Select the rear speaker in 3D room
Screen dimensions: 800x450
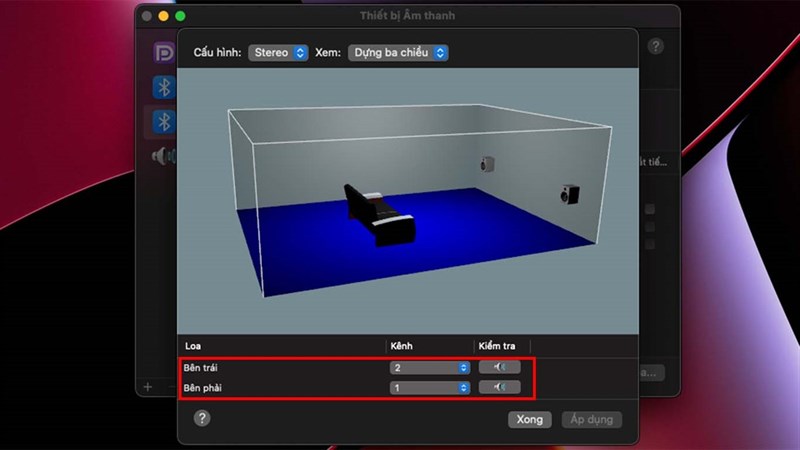click(487, 164)
